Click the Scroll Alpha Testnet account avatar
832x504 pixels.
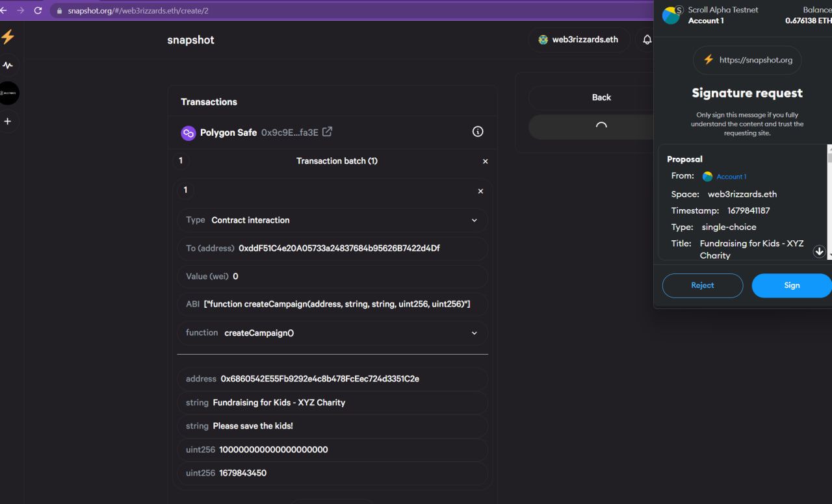tap(671, 15)
